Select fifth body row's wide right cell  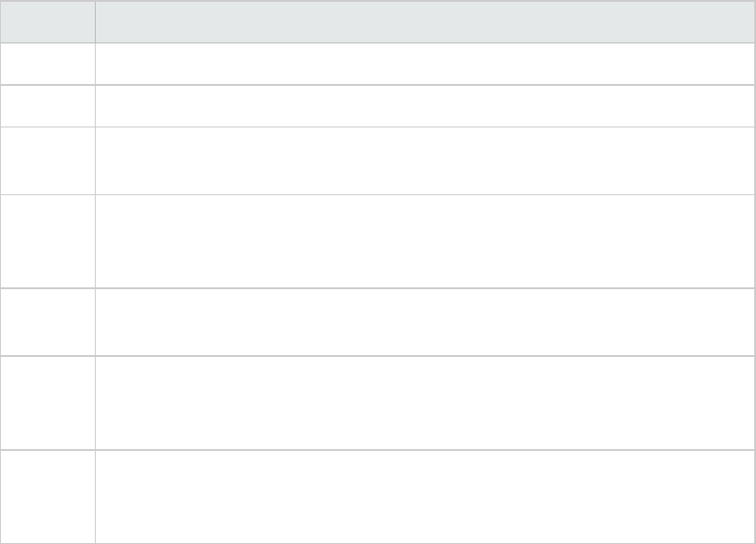425,322
